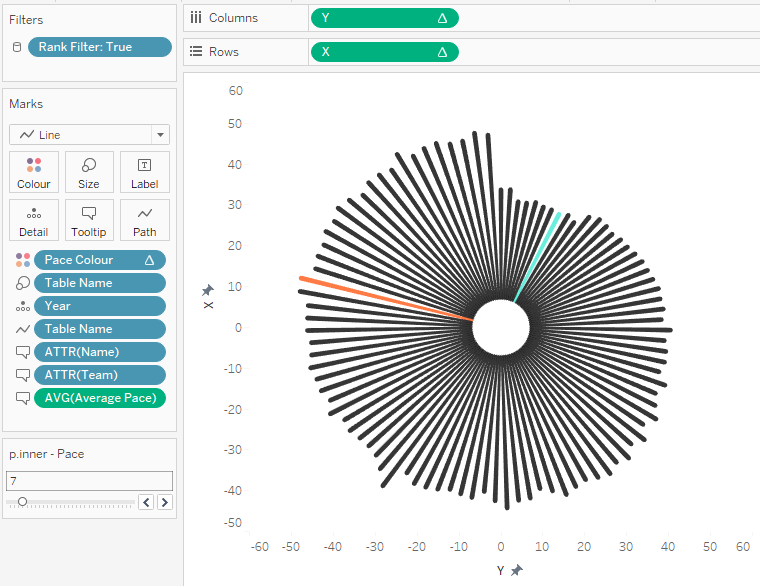
Task: Click the pin icon beside X axis title
Action: tap(208, 290)
